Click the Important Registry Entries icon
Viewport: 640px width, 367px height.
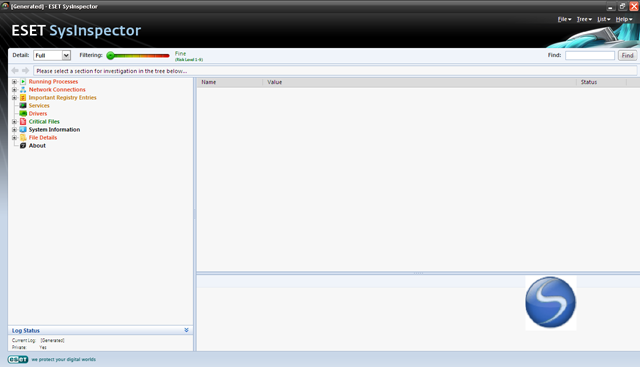tap(23, 98)
